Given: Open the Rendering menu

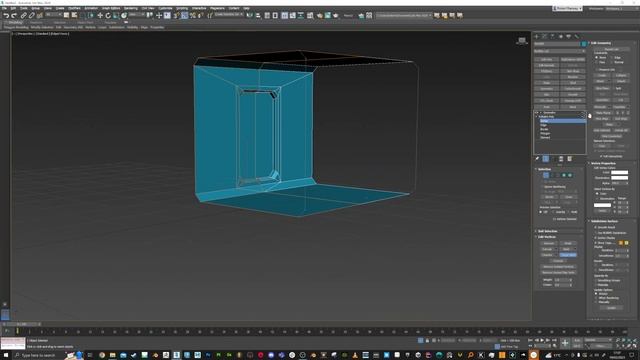Looking at the screenshot, I should (131, 8).
